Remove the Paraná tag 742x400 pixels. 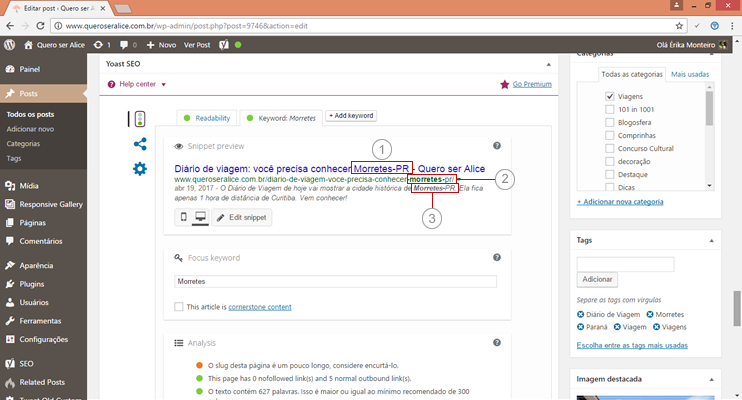[581, 327]
